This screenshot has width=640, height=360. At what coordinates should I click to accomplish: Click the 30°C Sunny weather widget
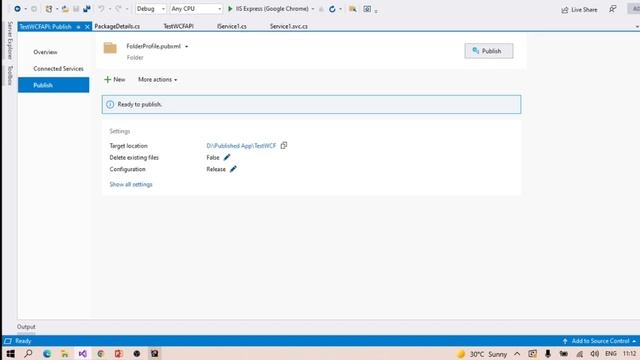tap(482, 354)
